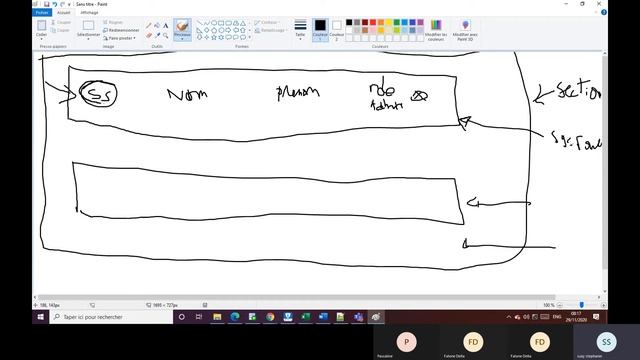
Task: Click the Windows Start button
Action: click(40, 317)
